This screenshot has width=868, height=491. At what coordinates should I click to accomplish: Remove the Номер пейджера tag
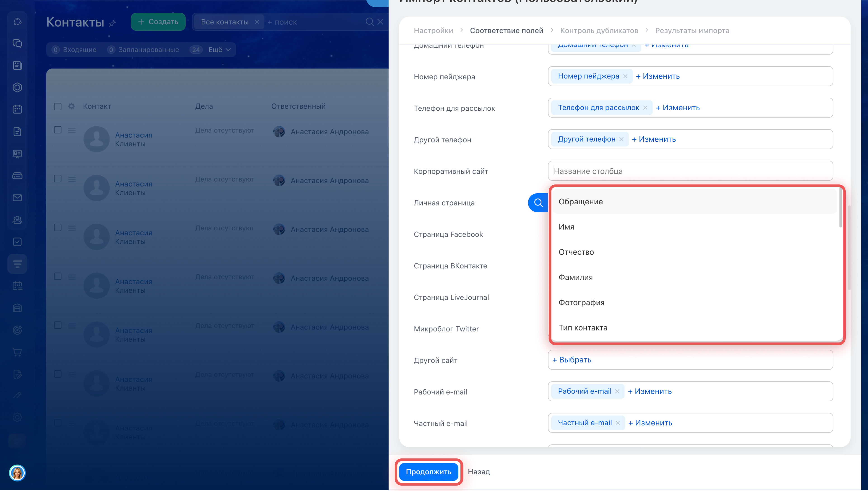coord(625,76)
